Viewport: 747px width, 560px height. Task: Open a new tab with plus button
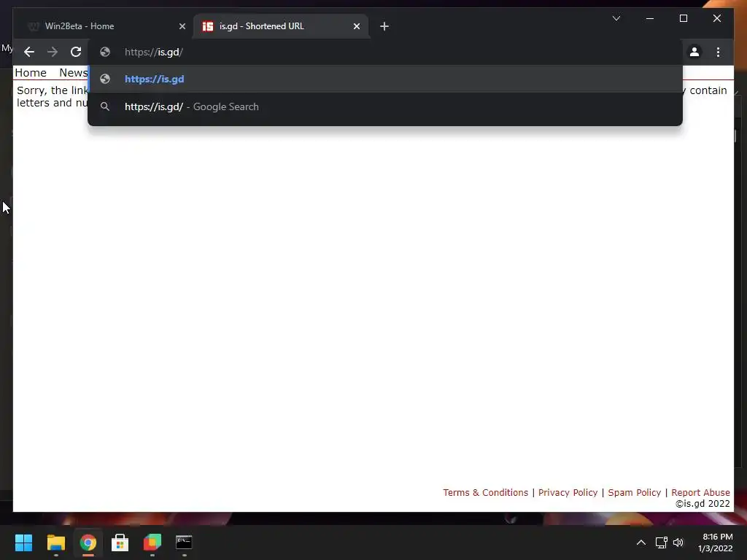tap(384, 26)
